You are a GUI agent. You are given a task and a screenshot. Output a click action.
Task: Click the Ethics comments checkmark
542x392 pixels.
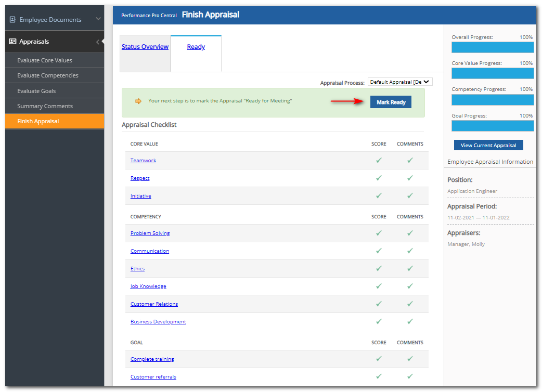click(x=410, y=269)
